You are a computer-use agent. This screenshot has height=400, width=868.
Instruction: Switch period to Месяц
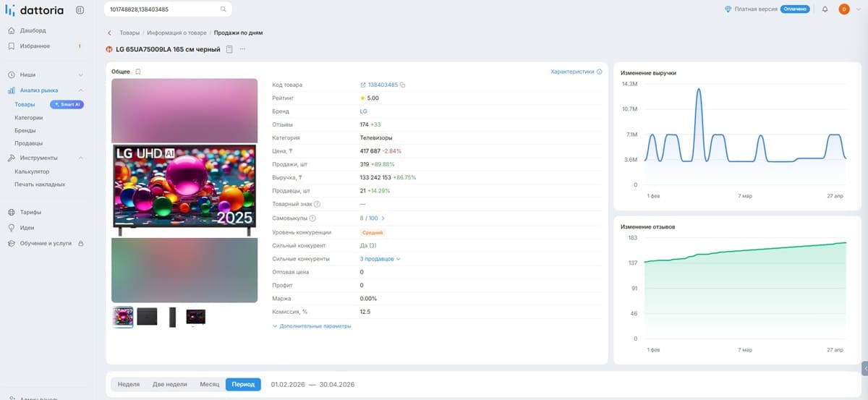point(210,385)
